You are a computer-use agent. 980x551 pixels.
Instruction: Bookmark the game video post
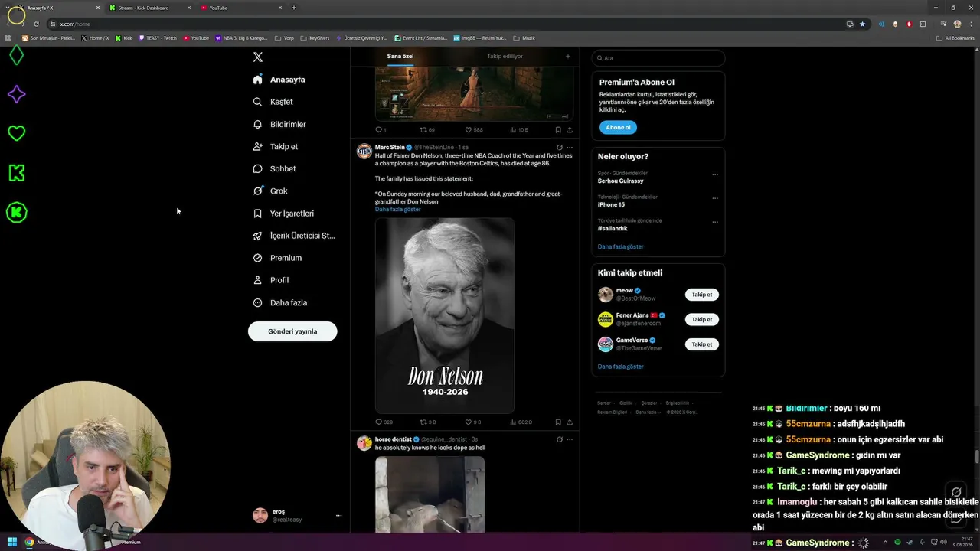click(558, 130)
